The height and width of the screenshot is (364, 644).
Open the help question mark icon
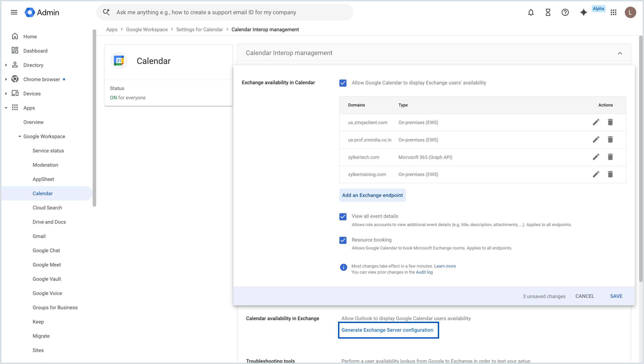[565, 12]
